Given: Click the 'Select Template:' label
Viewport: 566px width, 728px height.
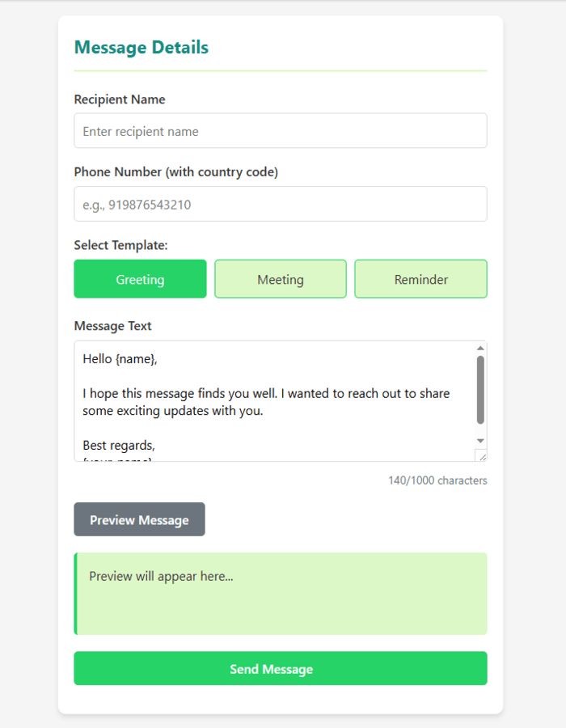Looking at the screenshot, I should coord(120,245).
